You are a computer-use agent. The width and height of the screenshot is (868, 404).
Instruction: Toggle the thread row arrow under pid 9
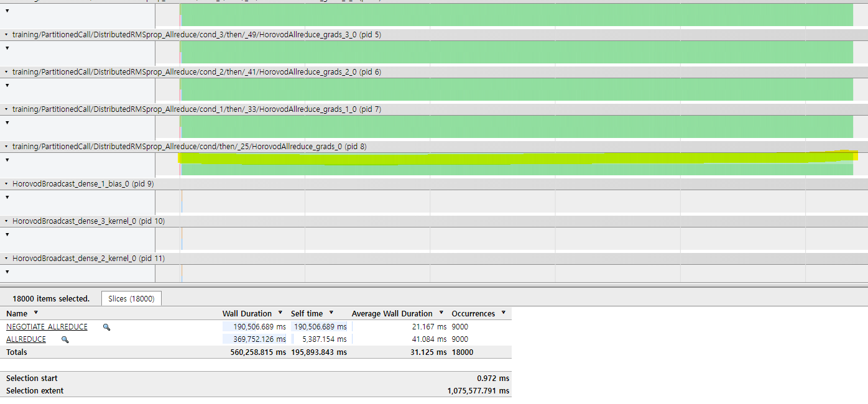(7, 197)
